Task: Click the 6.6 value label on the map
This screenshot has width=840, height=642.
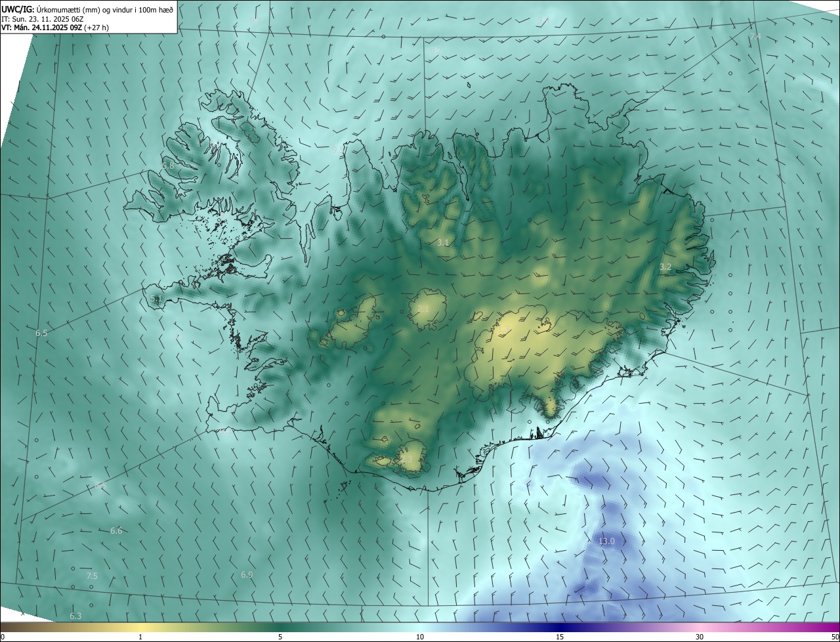Action: click(x=116, y=530)
